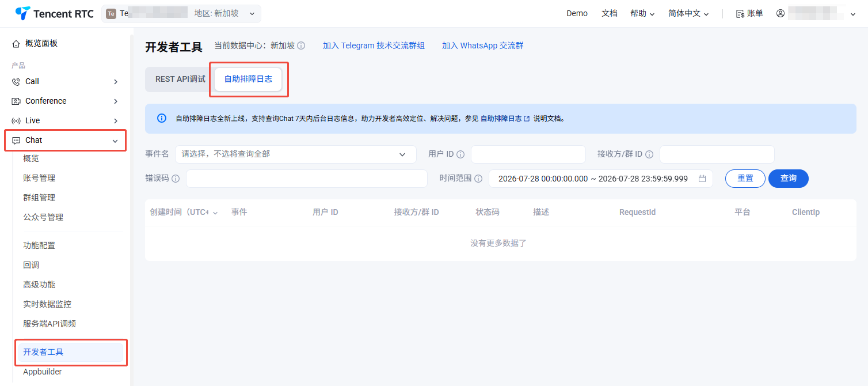The image size is (868, 386).
Task: Click the 重置 reset button
Action: [745, 179]
